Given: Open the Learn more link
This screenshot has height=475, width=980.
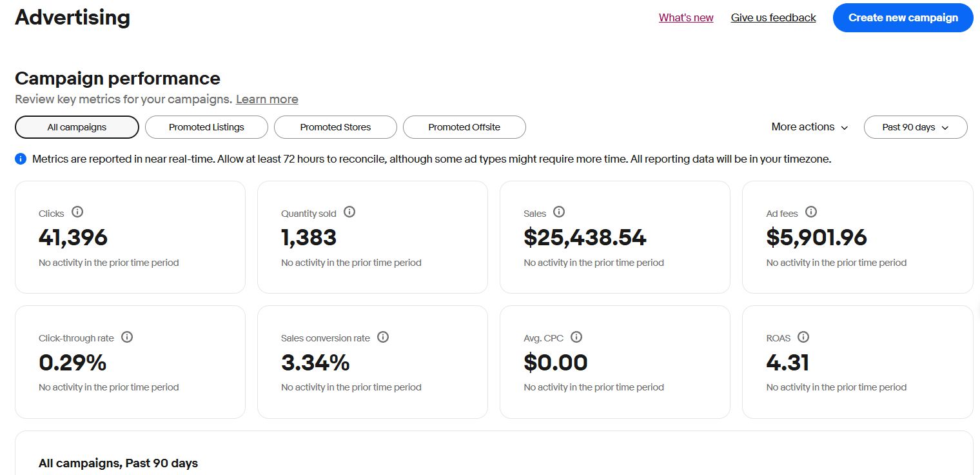Looking at the screenshot, I should click(267, 99).
